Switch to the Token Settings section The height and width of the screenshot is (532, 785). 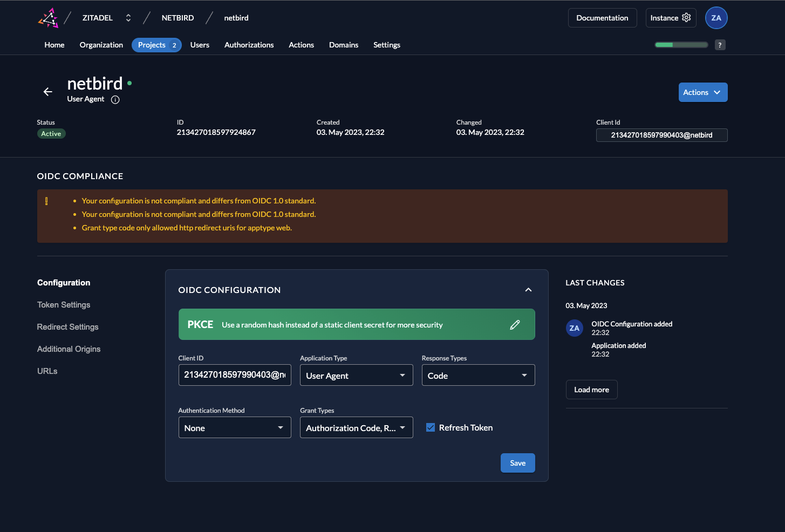(x=63, y=305)
